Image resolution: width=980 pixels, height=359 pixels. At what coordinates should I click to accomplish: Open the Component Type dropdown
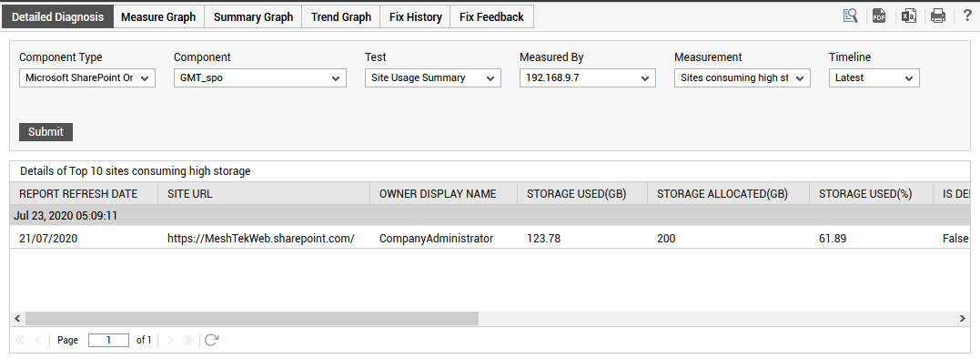pos(87,78)
